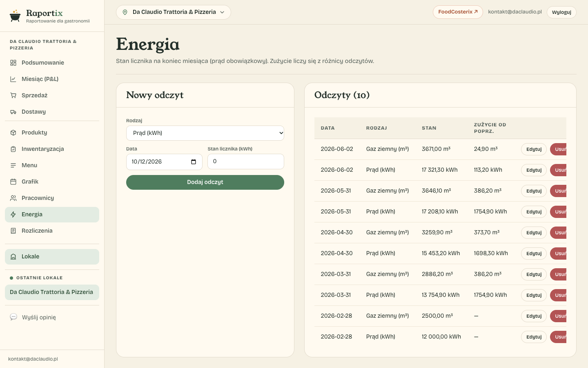This screenshot has width=588, height=368.
Task: Open the Grafik calendar icon
Action: click(x=13, y=182)
